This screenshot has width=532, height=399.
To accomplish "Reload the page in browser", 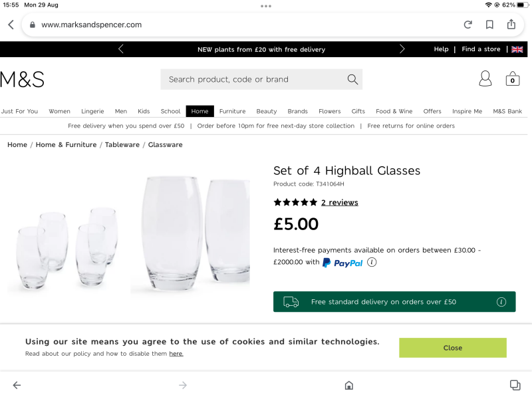I will click(468, 25).
